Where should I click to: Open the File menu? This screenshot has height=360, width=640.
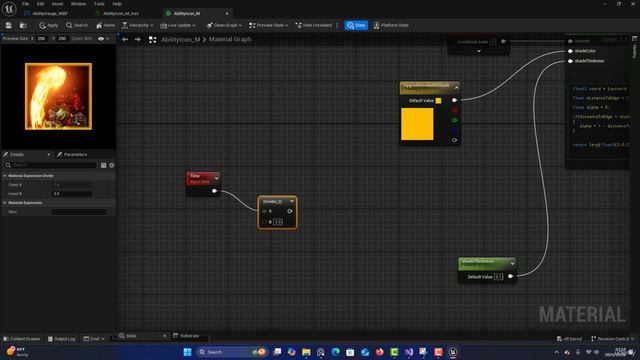click(26, 4)
